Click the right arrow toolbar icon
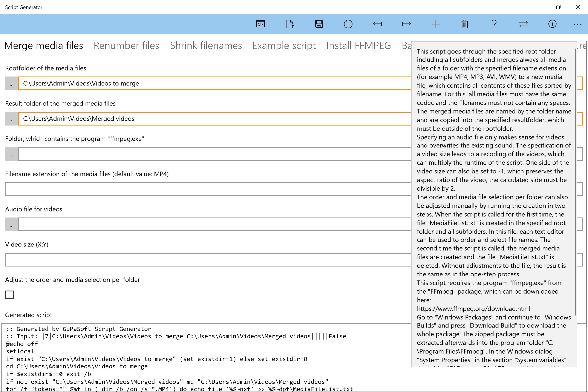 pos(406,24)
